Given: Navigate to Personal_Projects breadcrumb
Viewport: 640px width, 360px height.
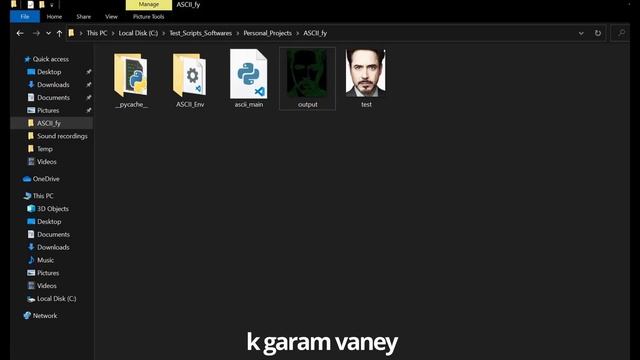Looking at the screenshot, I should coord(267,33).
